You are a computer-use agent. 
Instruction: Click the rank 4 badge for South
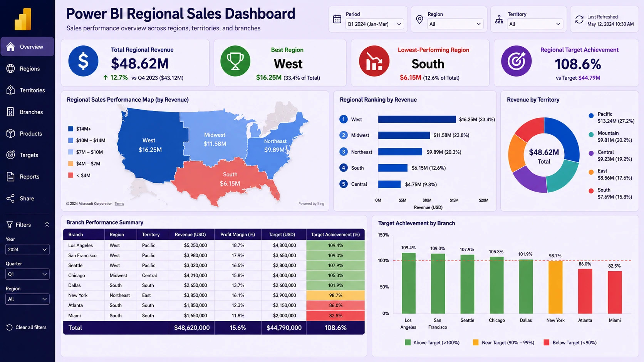[x=344, y=168]
